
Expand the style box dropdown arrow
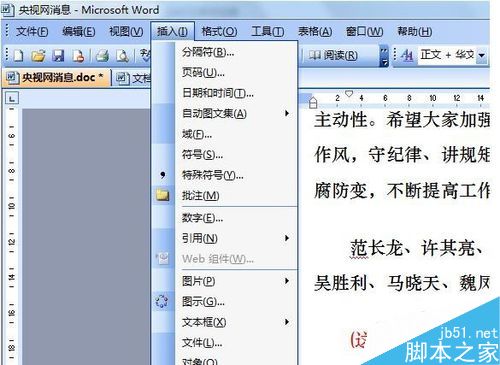click(x=481, y=55)
